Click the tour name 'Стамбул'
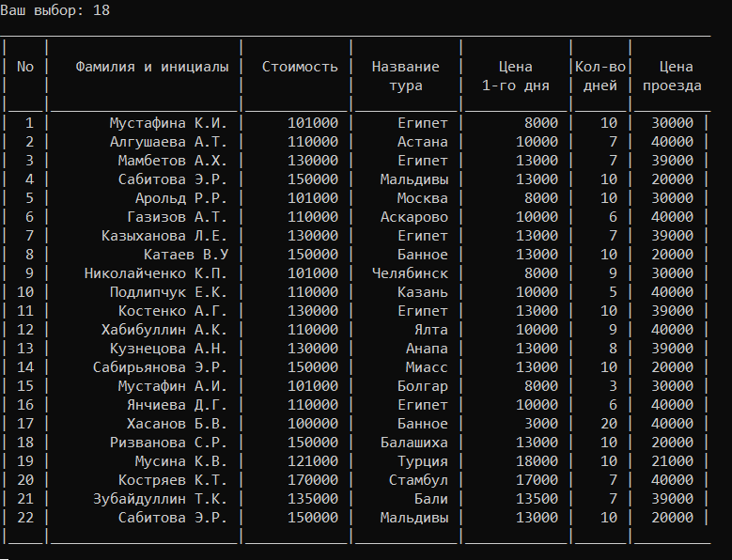The height and width of the screenshot is (560, 732). pyautogui.click(x=418, y=480)
